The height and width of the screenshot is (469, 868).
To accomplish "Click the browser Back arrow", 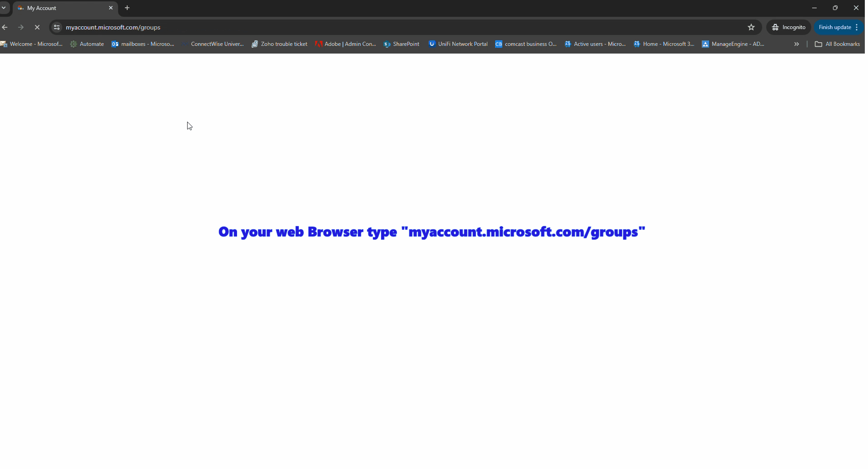I will click(5, 27).
